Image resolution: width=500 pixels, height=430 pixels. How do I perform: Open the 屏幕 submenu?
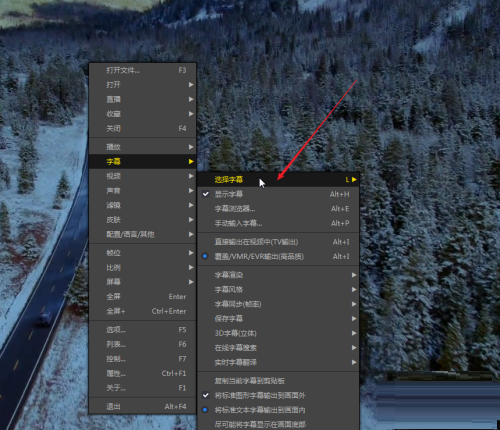143,282
